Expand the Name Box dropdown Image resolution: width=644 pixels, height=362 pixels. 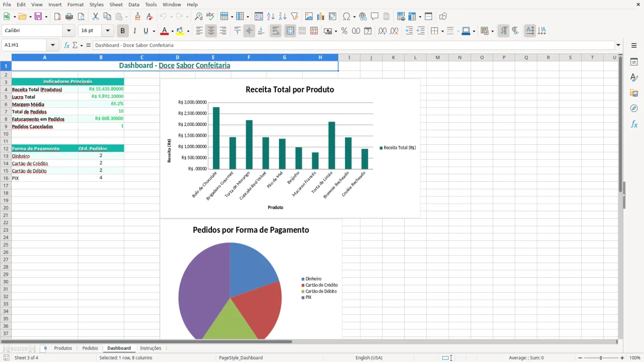click(x=53, y=45)
